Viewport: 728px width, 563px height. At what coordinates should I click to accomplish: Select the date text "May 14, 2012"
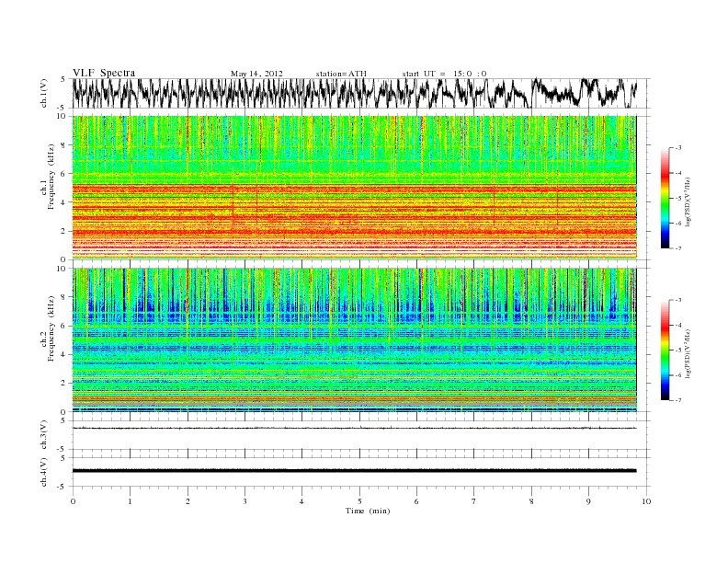(256, 74)
